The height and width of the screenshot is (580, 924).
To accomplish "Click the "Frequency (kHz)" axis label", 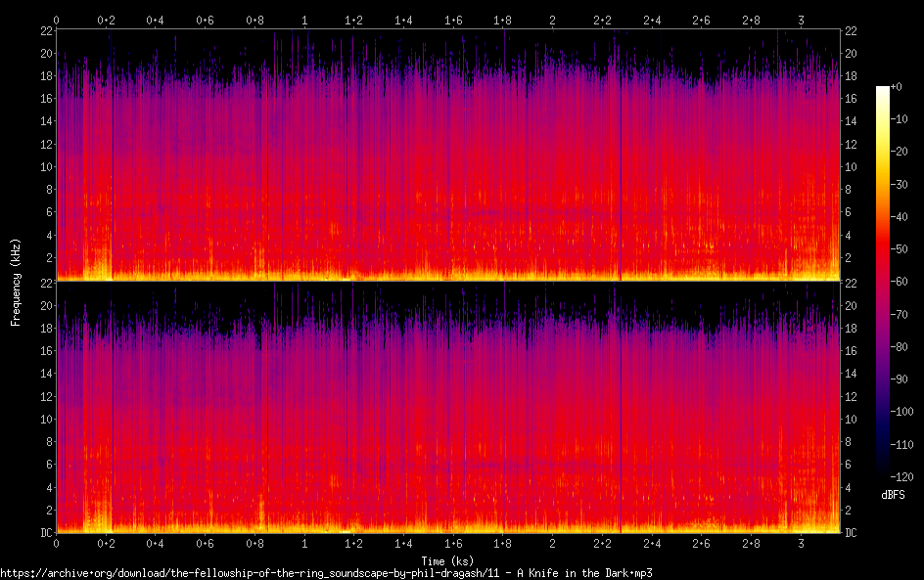I will pos(16,282).
